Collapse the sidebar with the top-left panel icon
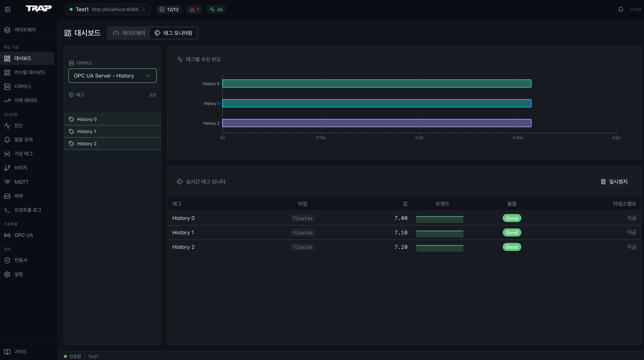Viewport: 644px width, 360px height. click(x=7, y=10)
